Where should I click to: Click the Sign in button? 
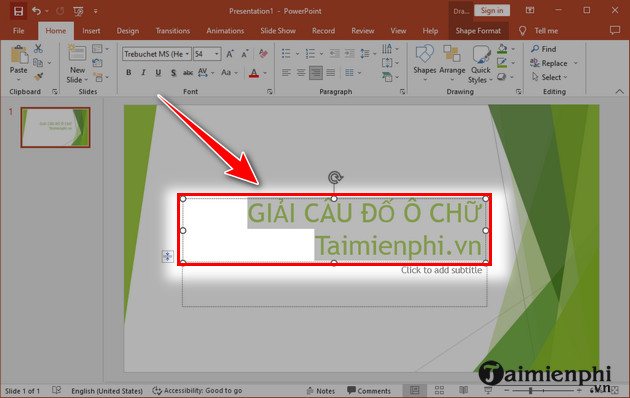pos(492,11)
